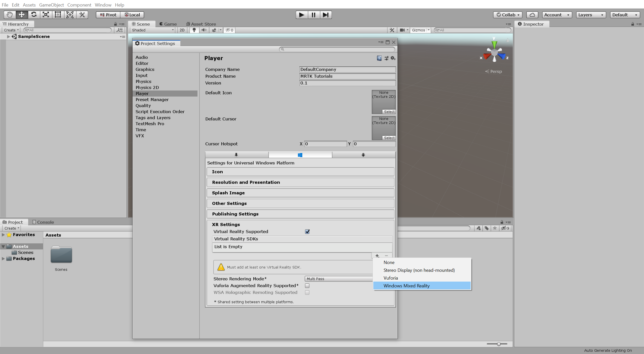Click the Pause button
The width and height of the screenshot is (644, 354).
tap(314, 15)
